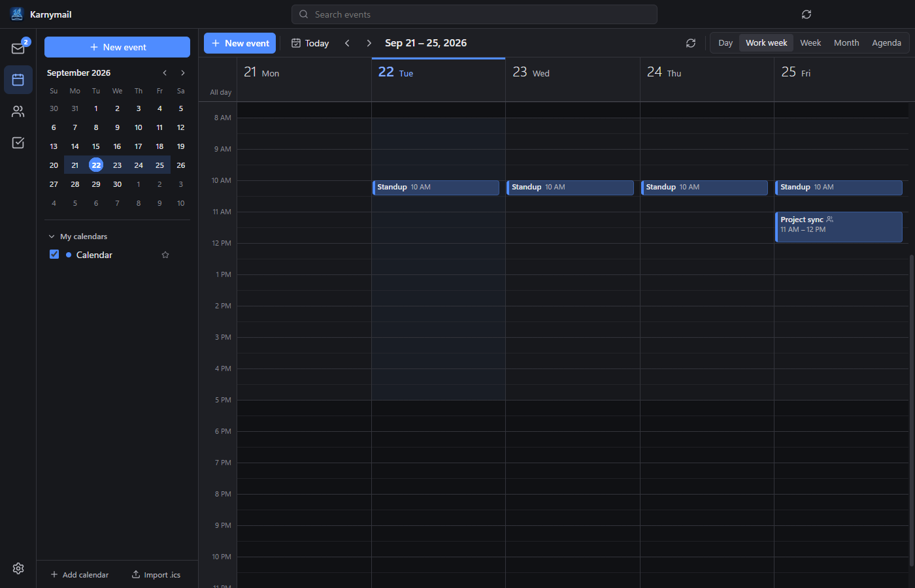
Task: Switch to Agenda view
Action: (886, 43)
